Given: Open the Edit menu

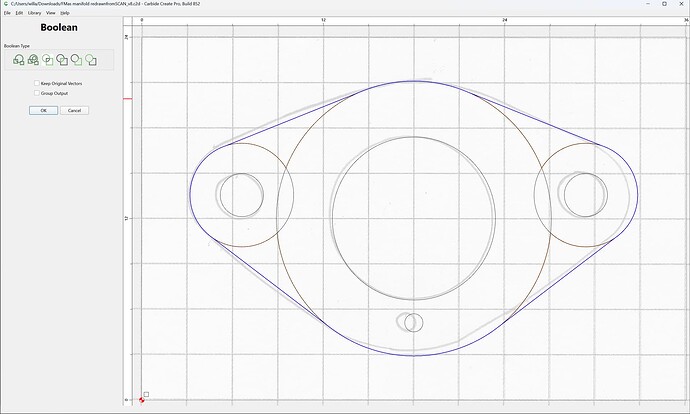Looking at the screenshot, I should pos(19,13).
